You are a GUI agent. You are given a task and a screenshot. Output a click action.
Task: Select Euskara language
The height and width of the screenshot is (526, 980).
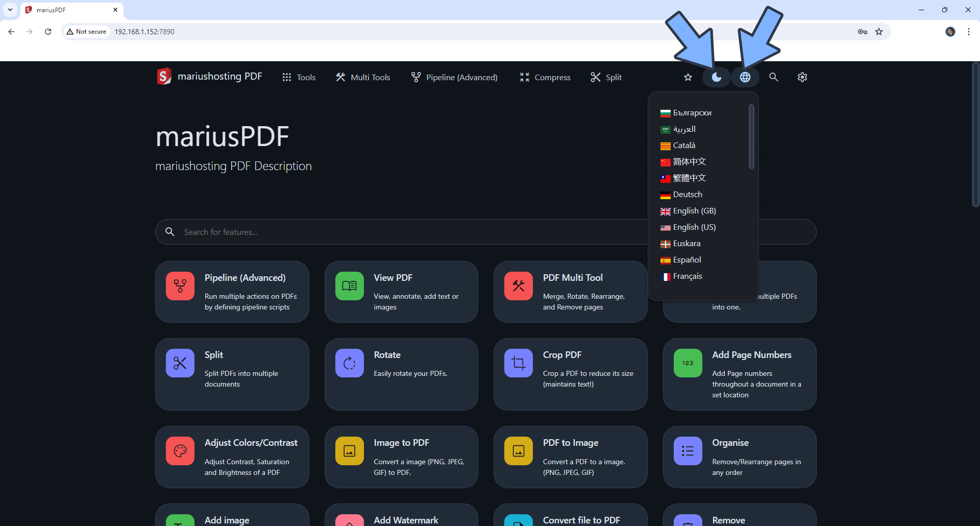(x=680, y=244)
